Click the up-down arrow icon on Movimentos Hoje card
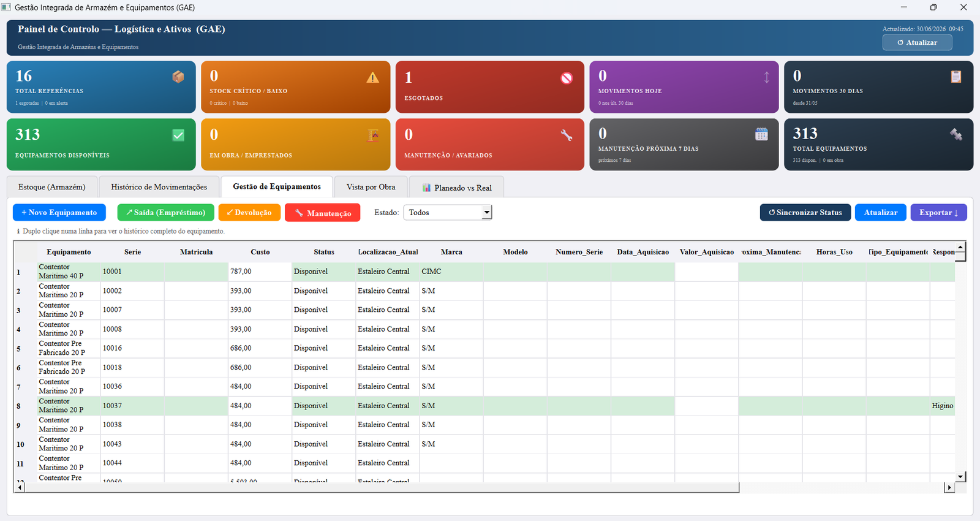This screenshot has height=521, width=980. [766, 77]
